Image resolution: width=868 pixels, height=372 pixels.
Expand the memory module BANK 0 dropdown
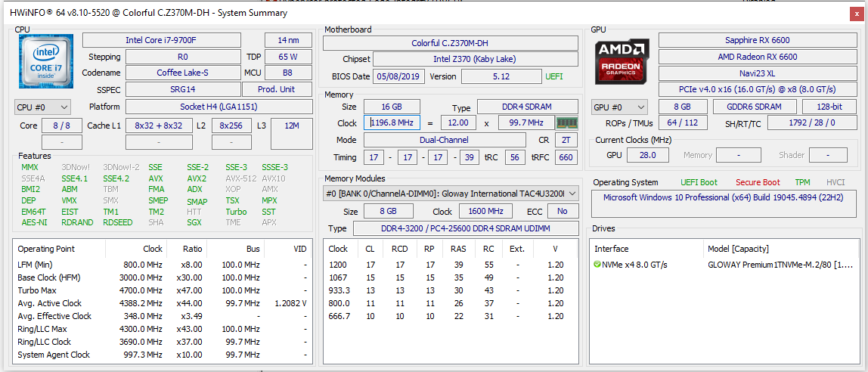click(451, 194)
